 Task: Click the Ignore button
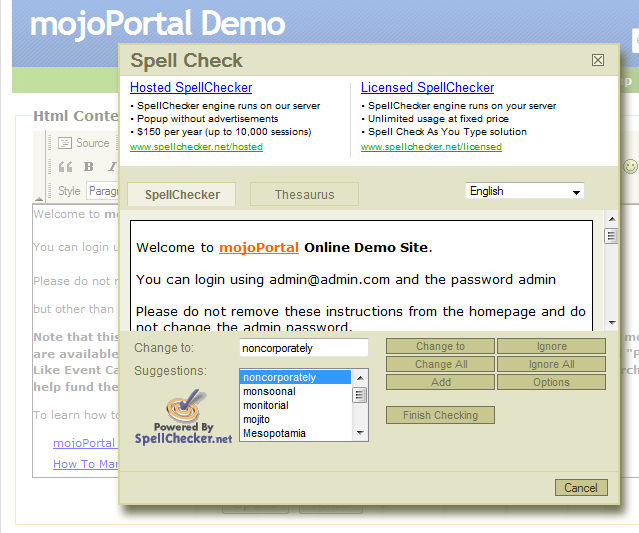(x=551, y=346)
